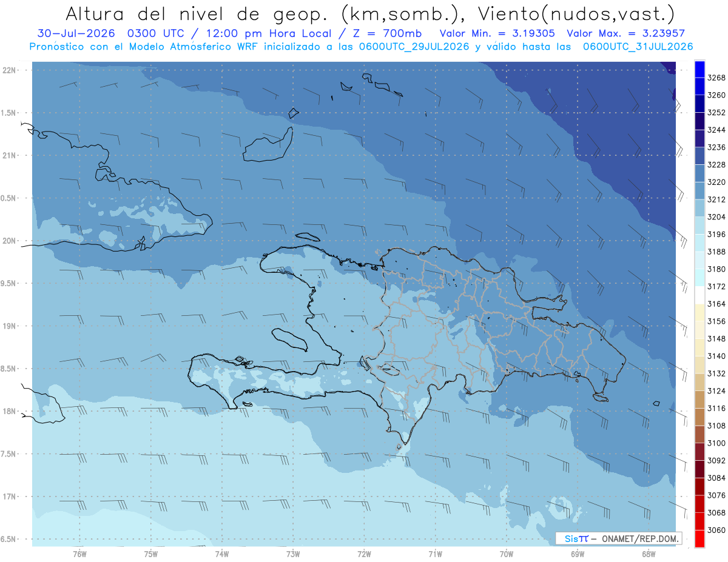Click the '68W' longitude axis label
728x562 pixels.
click(649, 554)
